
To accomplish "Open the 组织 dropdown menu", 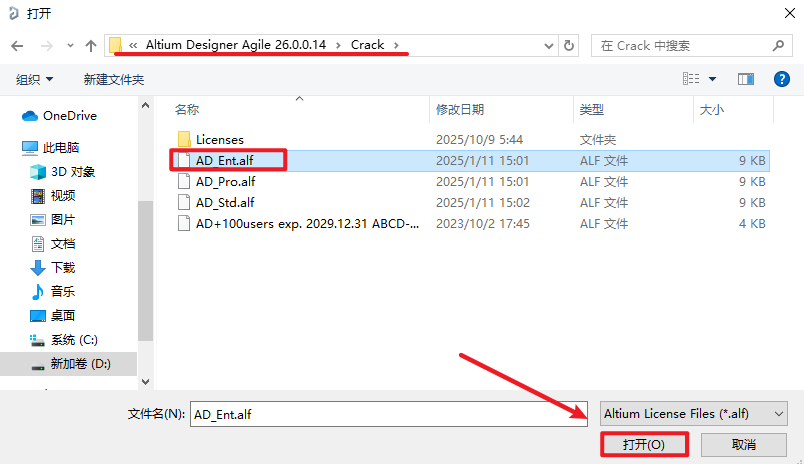I will [35, 79].
